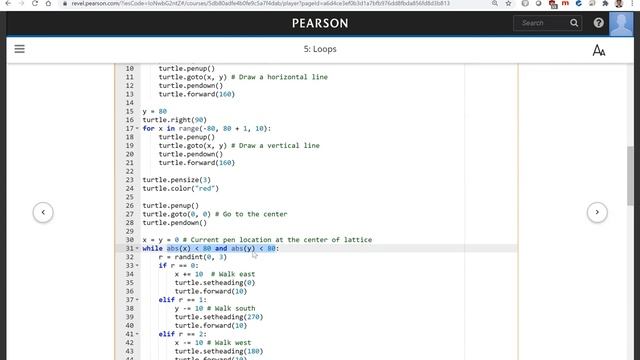Image resolution: width=640 pixels, height=360 pixels.
Task: Click 'turtle.pensize(3)' on line 23
Action: [177, 180]
